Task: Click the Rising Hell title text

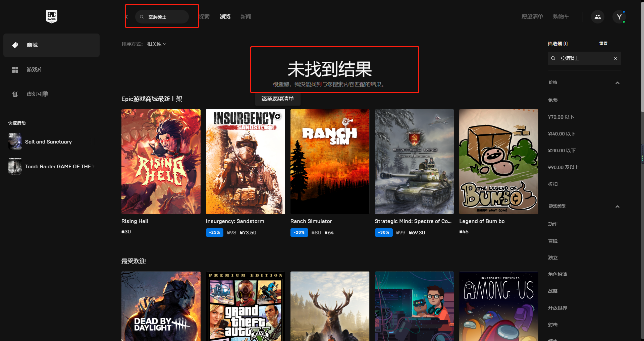Action: coord(135,221)
